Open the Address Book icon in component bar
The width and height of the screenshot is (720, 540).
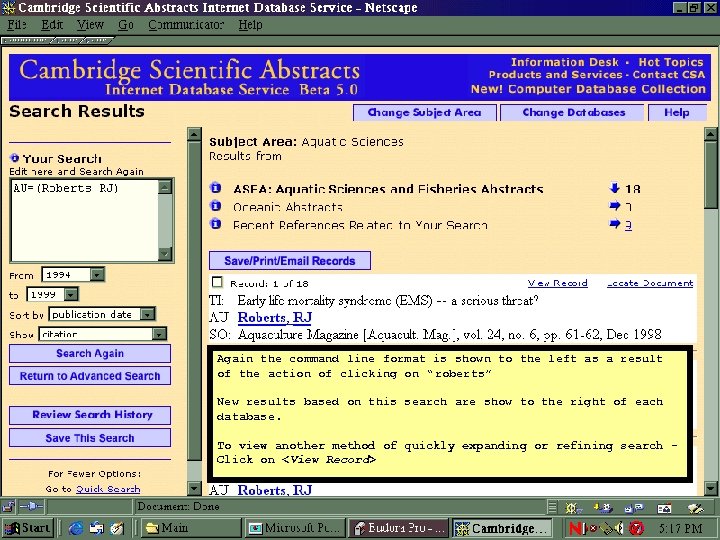pyautogui.click(x=664, y=508)
